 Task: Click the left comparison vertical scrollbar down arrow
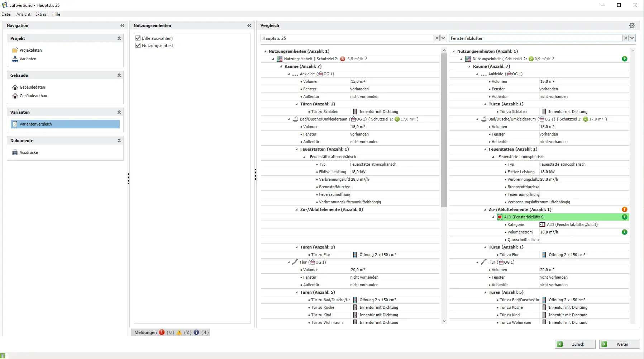(x=444, y=321)
